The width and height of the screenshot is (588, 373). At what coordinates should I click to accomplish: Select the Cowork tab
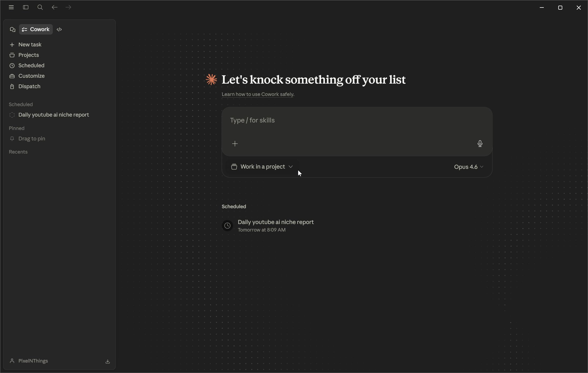click(36, 29)
